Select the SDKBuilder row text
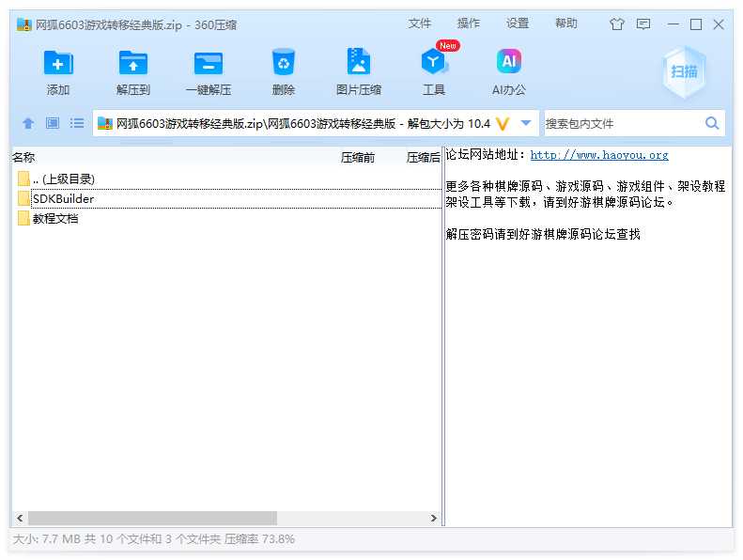 coord(63,198)
